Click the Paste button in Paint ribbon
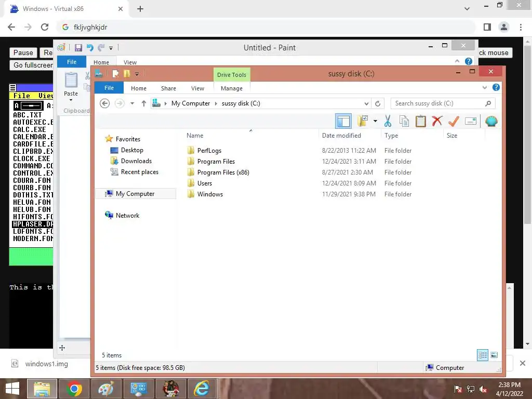The height and width of the screenshot is (399, 532). (71, 87)
